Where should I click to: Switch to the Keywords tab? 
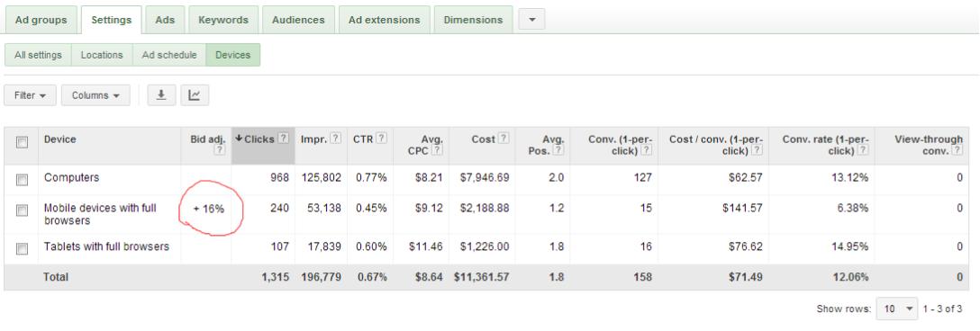click(223, 20)
